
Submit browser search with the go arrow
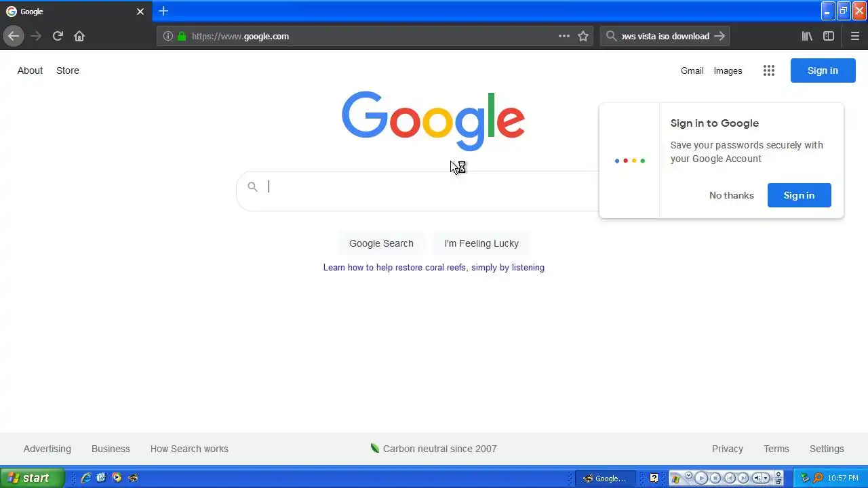[x=719, y=36]
